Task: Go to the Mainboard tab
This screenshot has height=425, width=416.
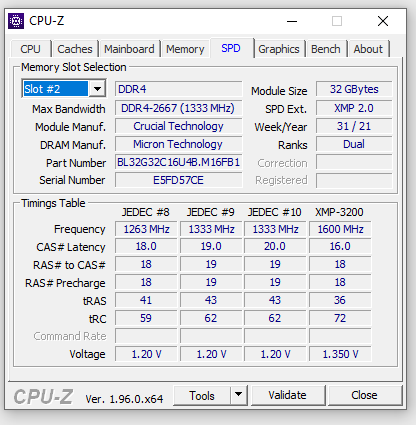Action: 129,49
